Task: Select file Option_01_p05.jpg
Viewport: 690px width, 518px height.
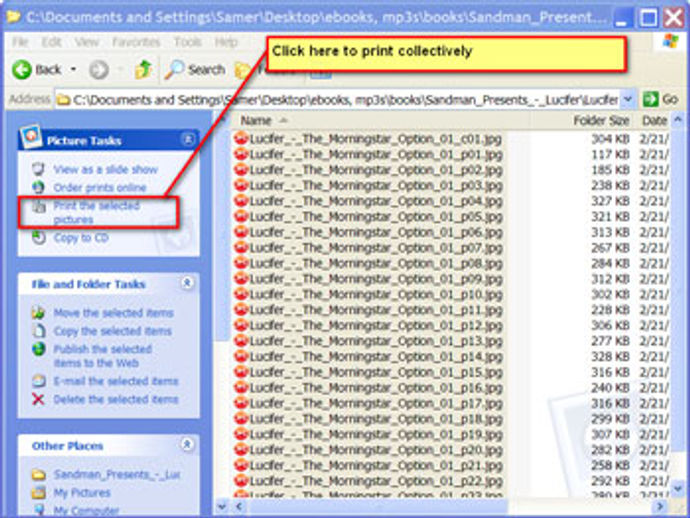Action: (376, 217)
